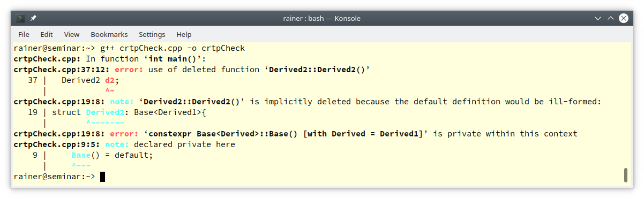Click the 'Base() = default;' code line
Screen dimensions: 644x199
(x=112, y=155)
